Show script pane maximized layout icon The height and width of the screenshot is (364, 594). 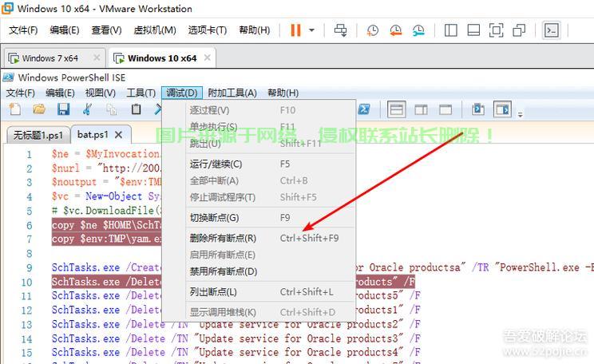445,110
